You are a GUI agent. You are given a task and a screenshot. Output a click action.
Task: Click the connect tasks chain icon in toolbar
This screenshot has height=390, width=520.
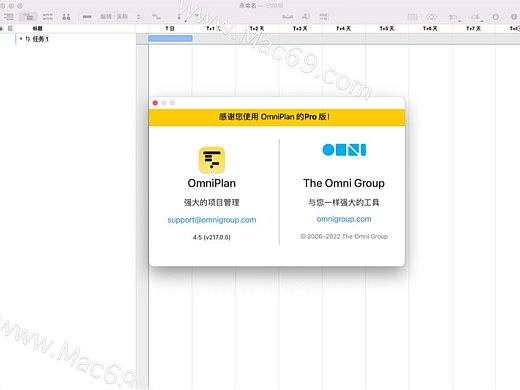(288, 17)
